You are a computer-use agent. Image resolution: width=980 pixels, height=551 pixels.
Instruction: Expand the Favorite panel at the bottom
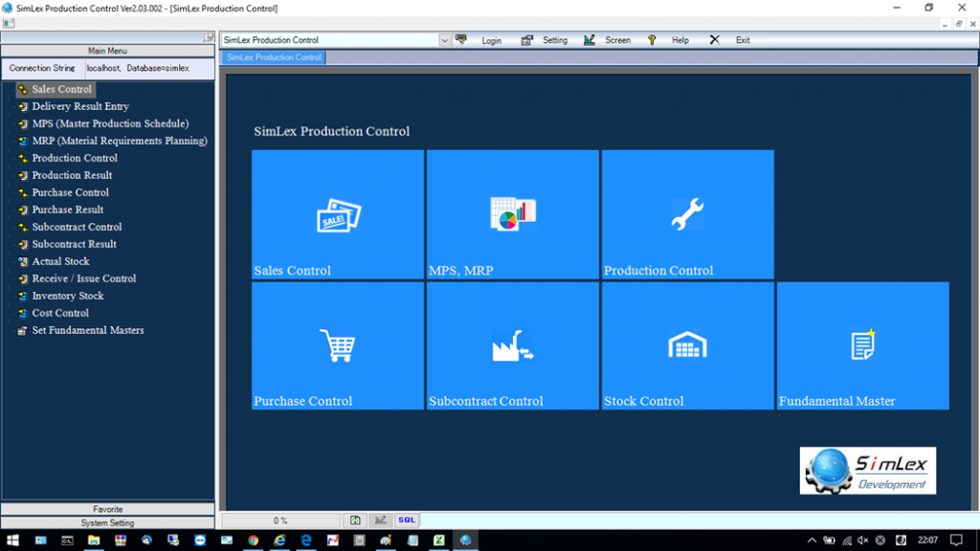[x=108, y=509]
